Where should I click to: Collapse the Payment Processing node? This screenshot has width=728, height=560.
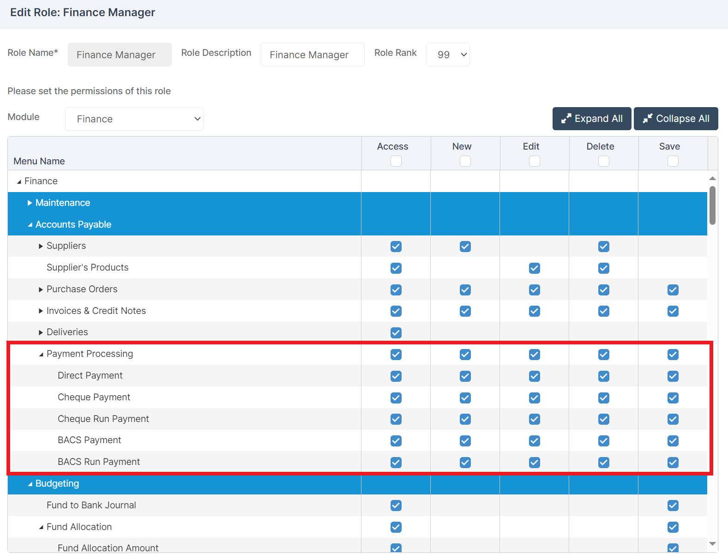[x=41, y=355]
